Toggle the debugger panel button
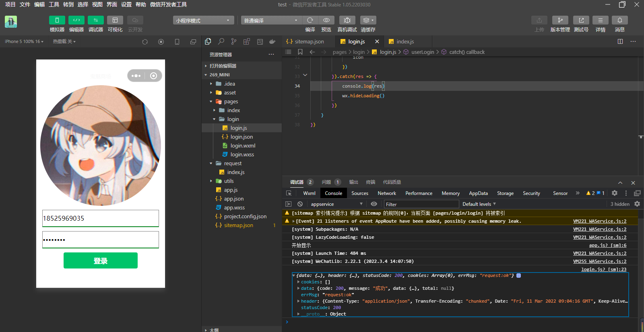This screenshot has width=644, height=332. (96, 20)
